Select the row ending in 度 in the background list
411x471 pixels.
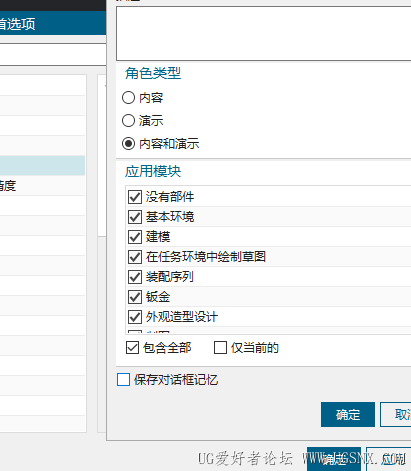click(42, 186)
